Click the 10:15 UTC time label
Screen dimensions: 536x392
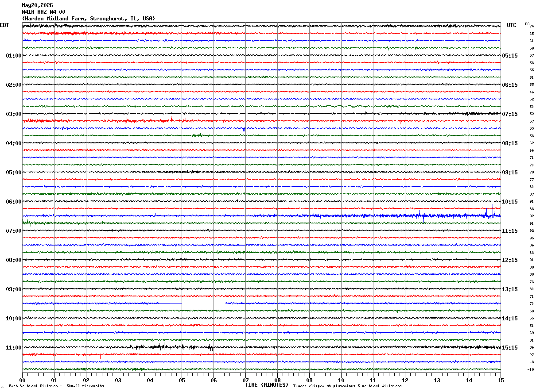(x=509, y=202)
